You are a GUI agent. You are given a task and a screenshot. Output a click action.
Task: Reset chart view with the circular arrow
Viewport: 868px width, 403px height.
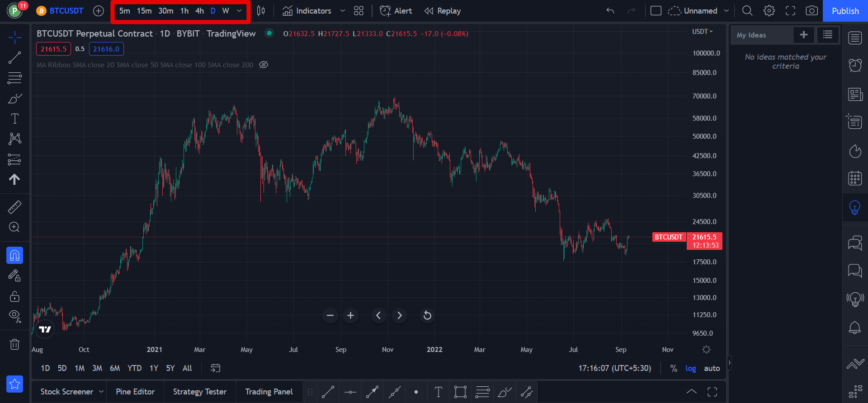point(427,315)
